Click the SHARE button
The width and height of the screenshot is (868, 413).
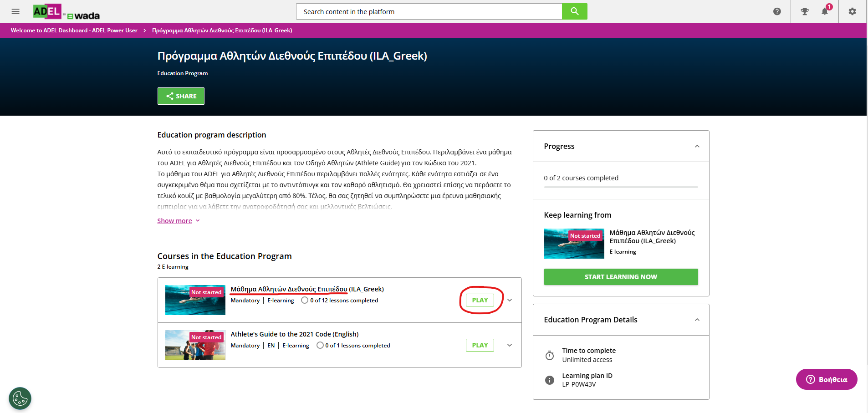tap(181, 96)
